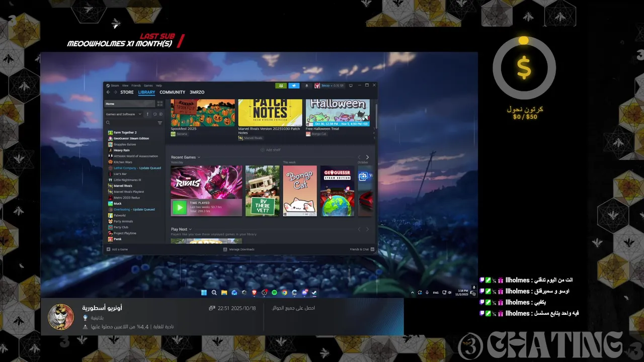Click the Steam icon in the taskbar

(314, 293)
